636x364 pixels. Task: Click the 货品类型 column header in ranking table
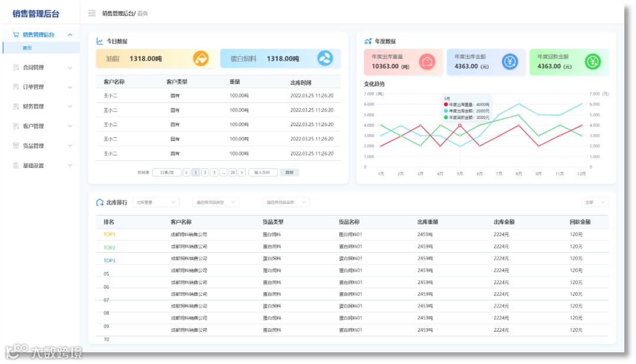[x=273, y=222]
